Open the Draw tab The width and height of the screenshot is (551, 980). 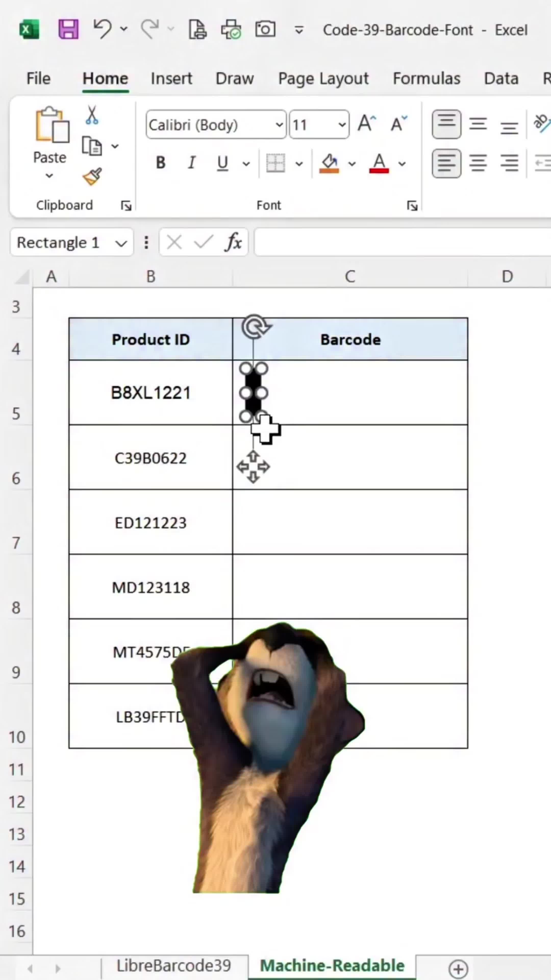coord(235,78)
